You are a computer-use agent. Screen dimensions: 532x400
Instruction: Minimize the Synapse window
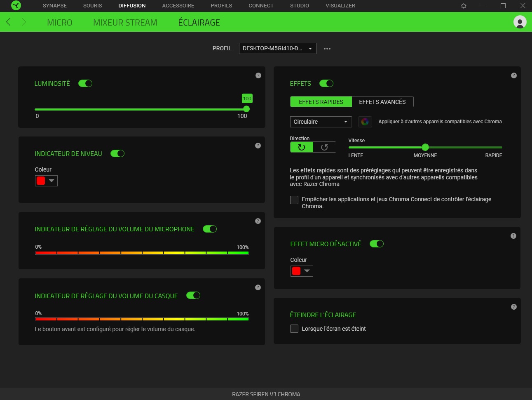coord(483,6)
